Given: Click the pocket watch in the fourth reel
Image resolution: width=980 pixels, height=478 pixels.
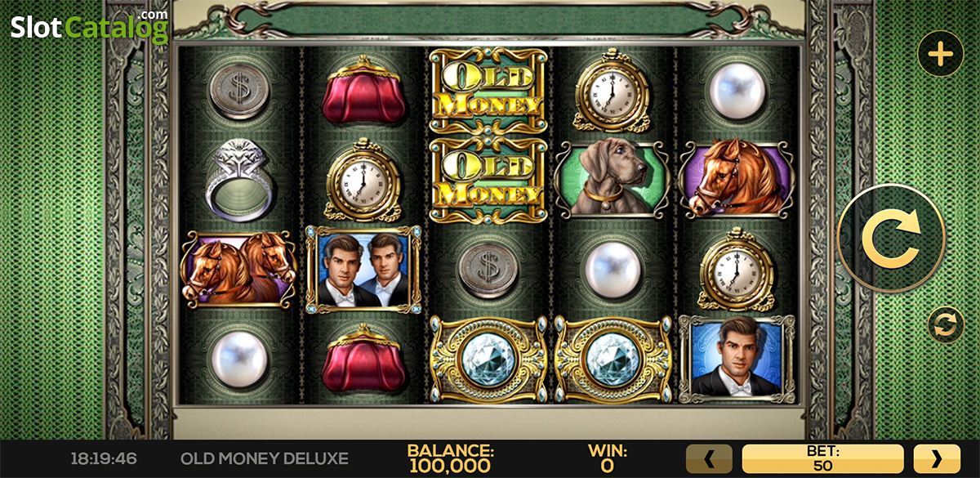Looking at the screenshot, I should (612, 89).
